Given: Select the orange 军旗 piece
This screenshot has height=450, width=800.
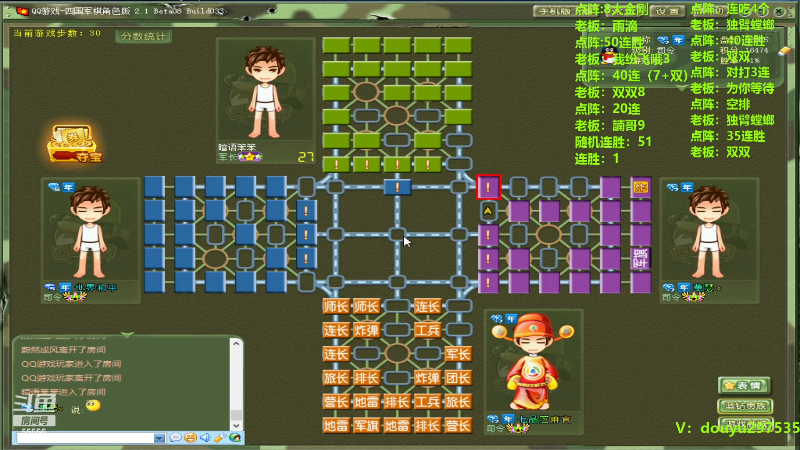Looking at the screenshot, I should coord(366,425).
